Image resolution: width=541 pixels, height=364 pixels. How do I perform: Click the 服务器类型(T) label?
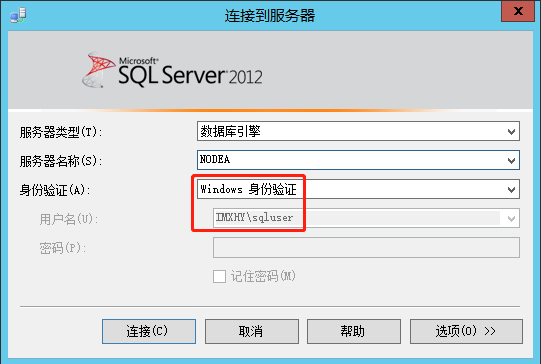tap(61, 132)
